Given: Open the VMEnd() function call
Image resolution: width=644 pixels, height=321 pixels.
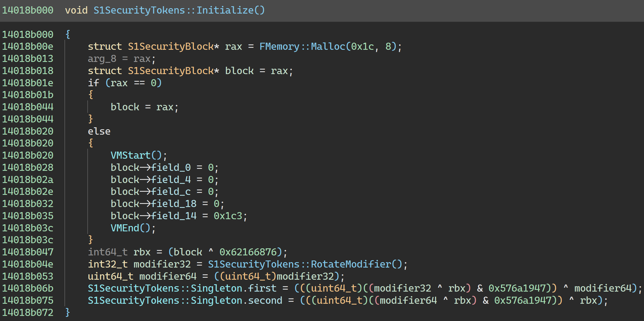Looking at the screenshot, I should 125,228.
